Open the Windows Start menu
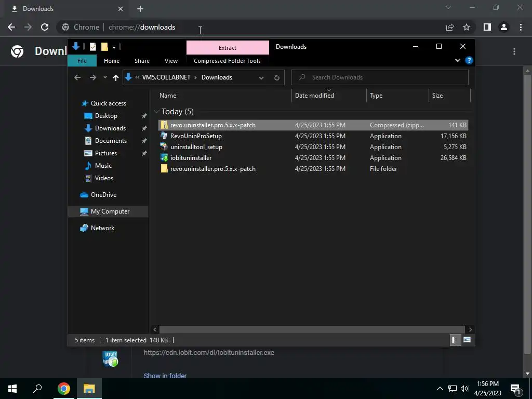 [x=12, y=389]
